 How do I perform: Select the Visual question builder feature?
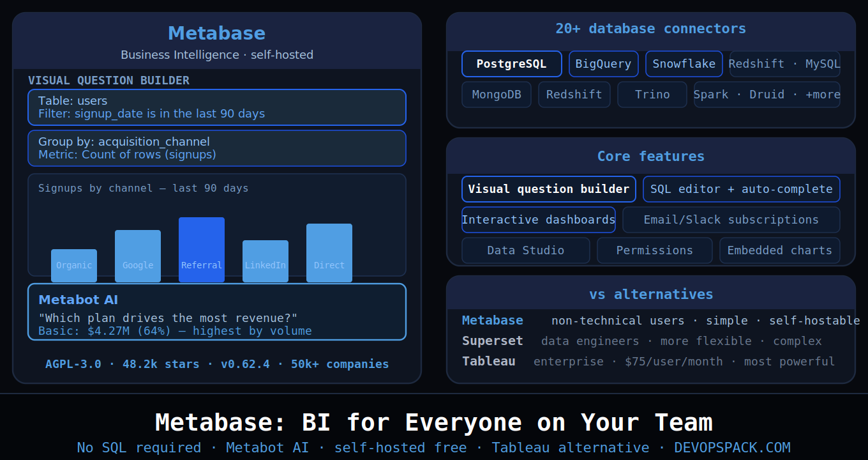549,189
